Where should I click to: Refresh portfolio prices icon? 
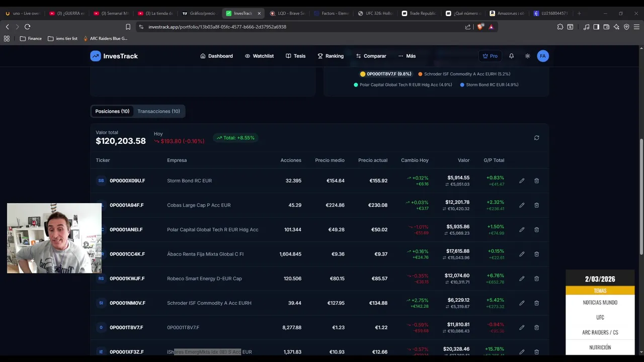point(536,138)
